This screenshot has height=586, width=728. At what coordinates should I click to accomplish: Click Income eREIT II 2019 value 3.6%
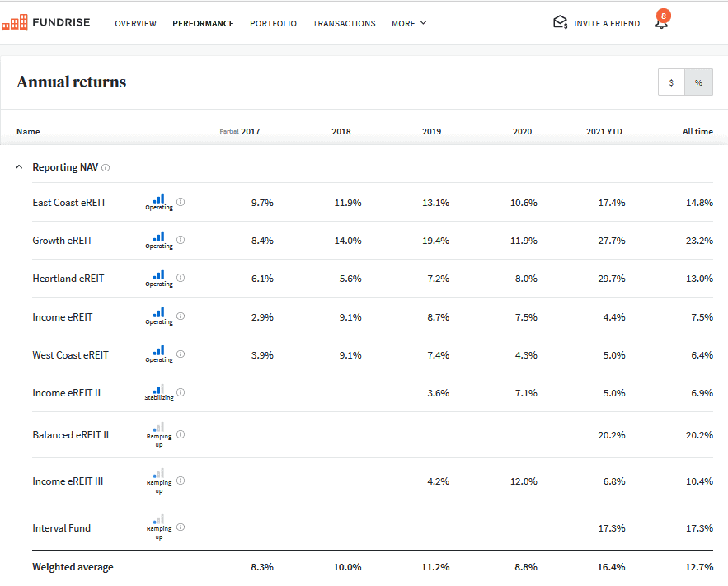439,393
